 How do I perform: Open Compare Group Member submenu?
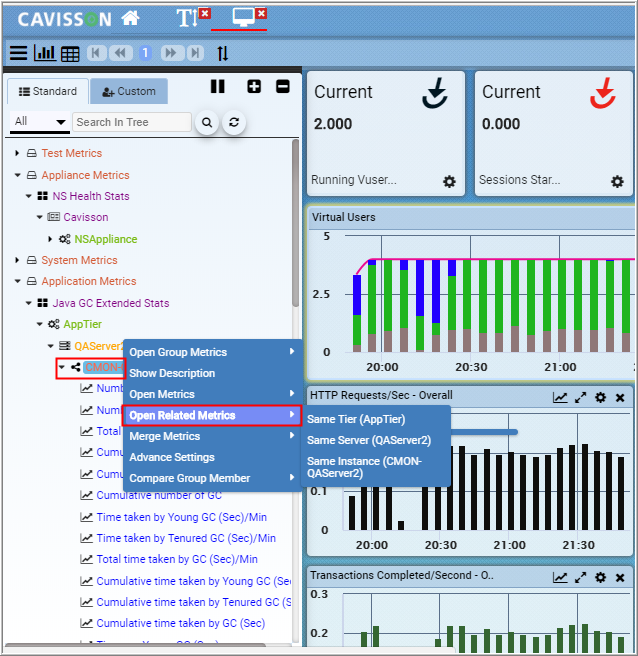pos(213,478)
